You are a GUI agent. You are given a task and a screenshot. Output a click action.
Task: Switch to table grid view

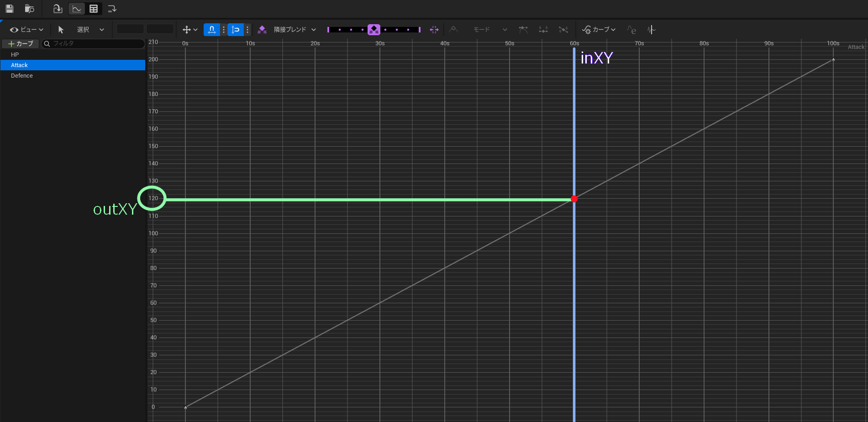pyautogui.click(x=94, y=9)
